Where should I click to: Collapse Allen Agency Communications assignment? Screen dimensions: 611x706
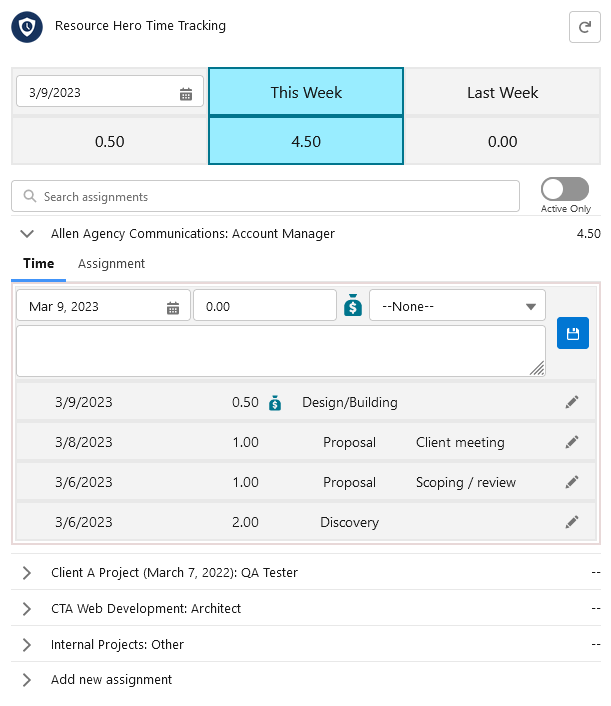(x=27, y=234)
